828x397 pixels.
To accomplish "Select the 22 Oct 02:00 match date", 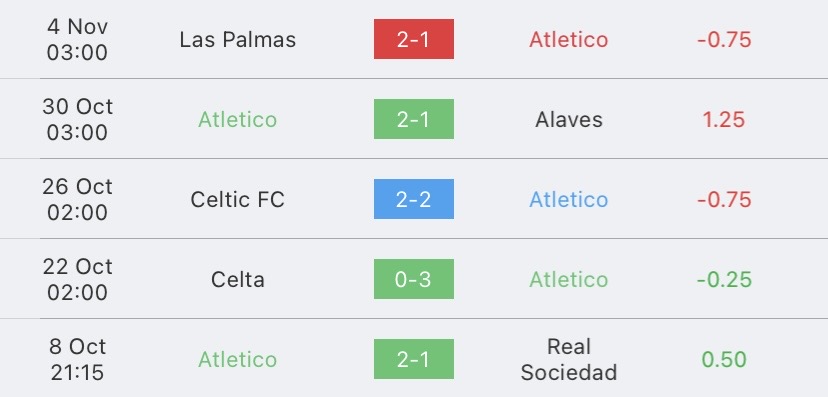I will (77, 280).
